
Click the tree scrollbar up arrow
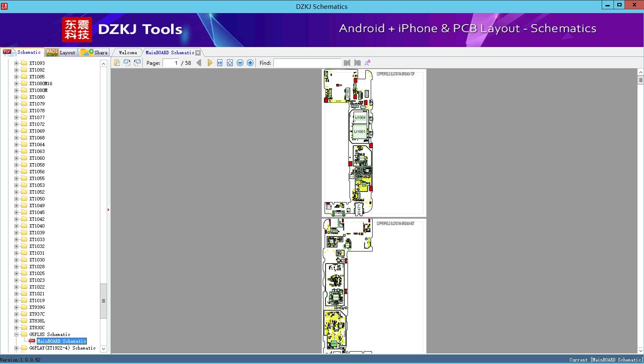103,64
